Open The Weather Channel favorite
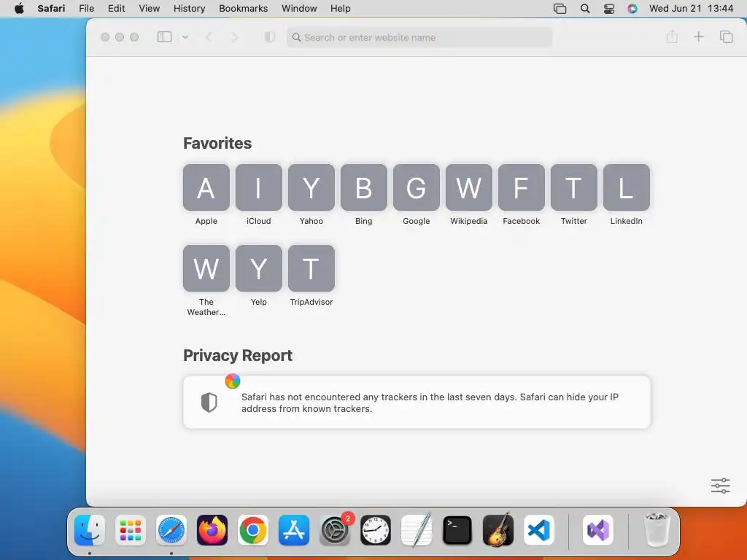 206,268
